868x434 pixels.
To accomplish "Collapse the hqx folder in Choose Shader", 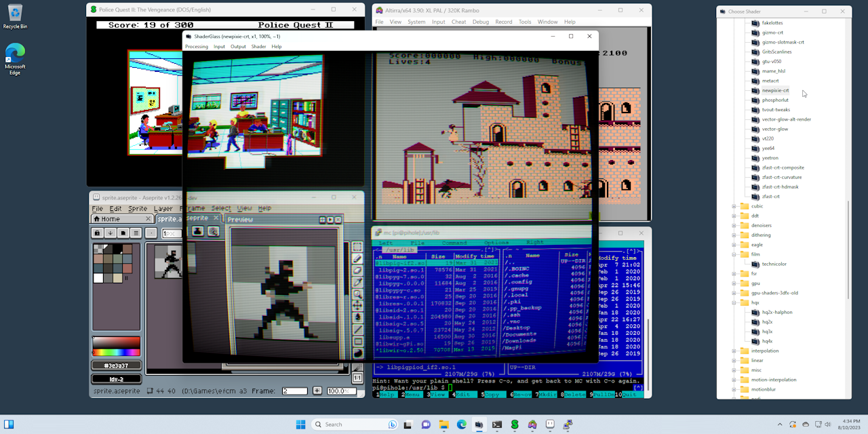I will pos(734,302).
